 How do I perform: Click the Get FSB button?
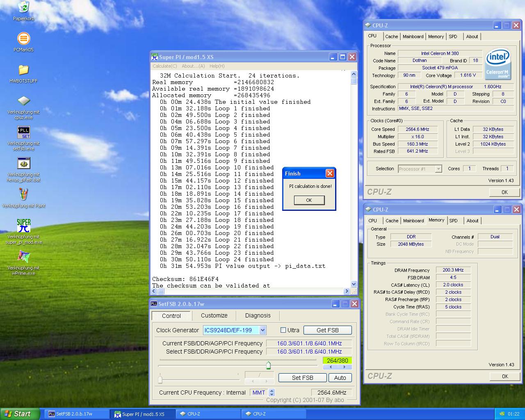tap(328, 330)
